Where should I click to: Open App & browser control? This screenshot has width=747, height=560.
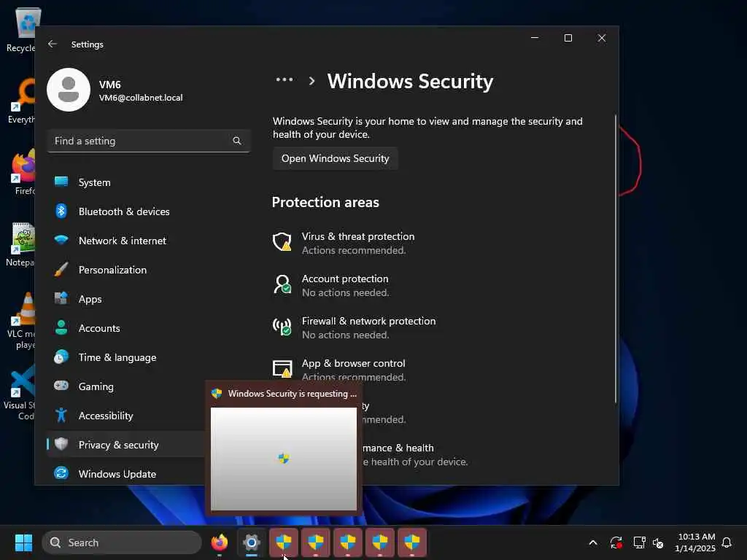pos(339,370)
